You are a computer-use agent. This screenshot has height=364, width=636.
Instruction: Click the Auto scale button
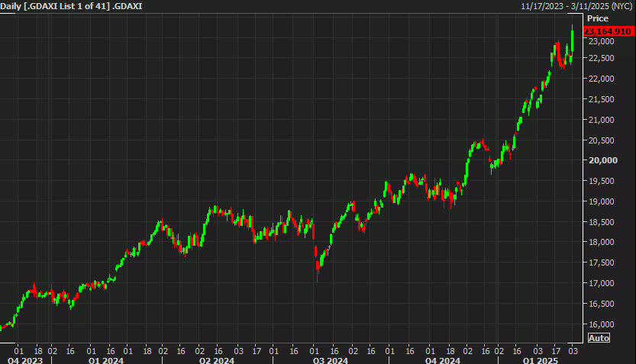click(x=599, y=337)
